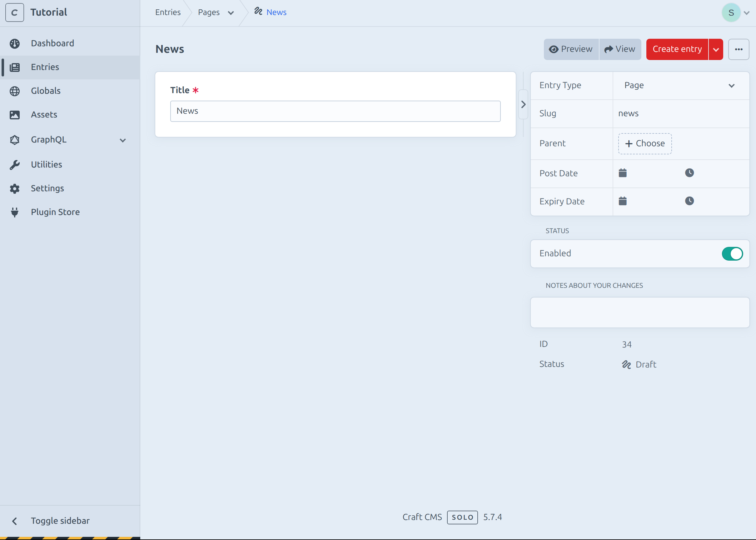Open the Post Date calendar picker
Image resolution: width=756 pixels, height=540 pixels.
tap(623, 172)
